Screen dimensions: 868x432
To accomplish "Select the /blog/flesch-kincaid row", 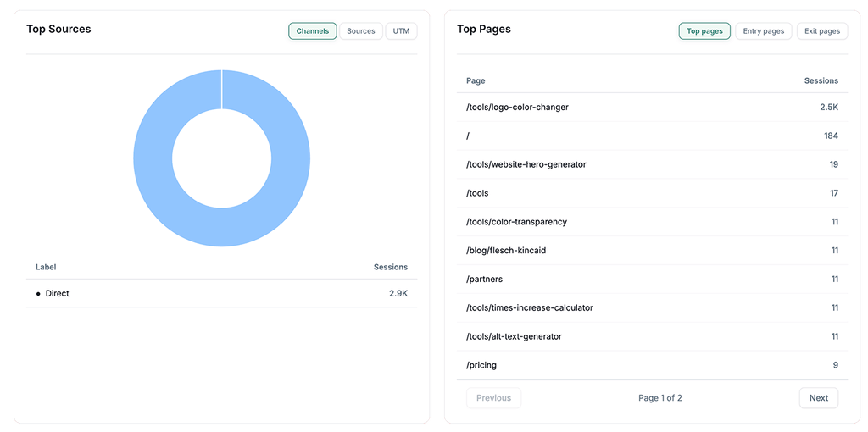I will (652, 251).
